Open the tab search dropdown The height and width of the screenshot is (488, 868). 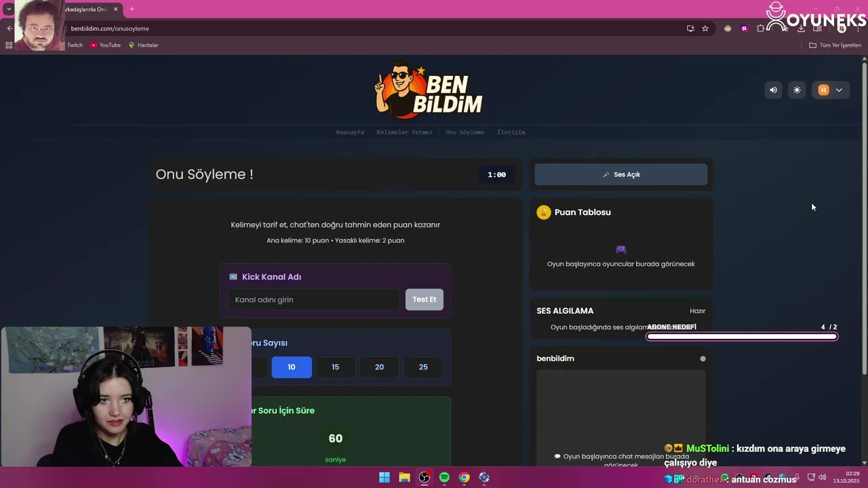coord(8,9)
